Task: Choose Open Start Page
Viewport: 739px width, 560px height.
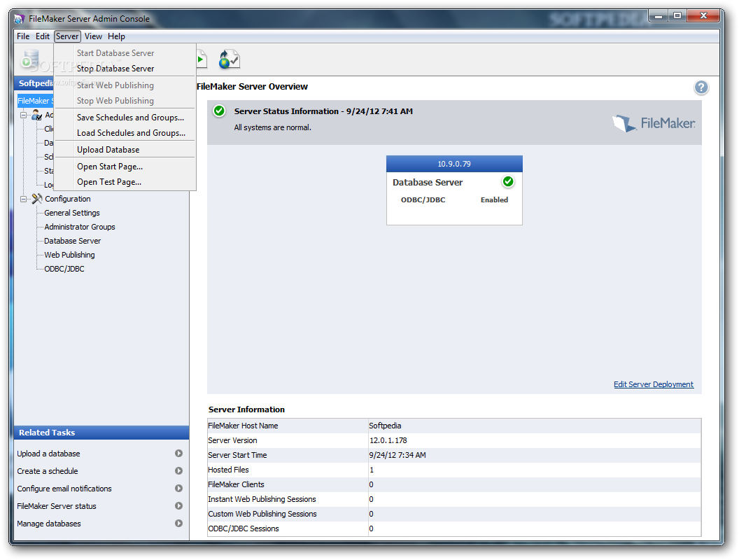Action: [x=125, y=167]
